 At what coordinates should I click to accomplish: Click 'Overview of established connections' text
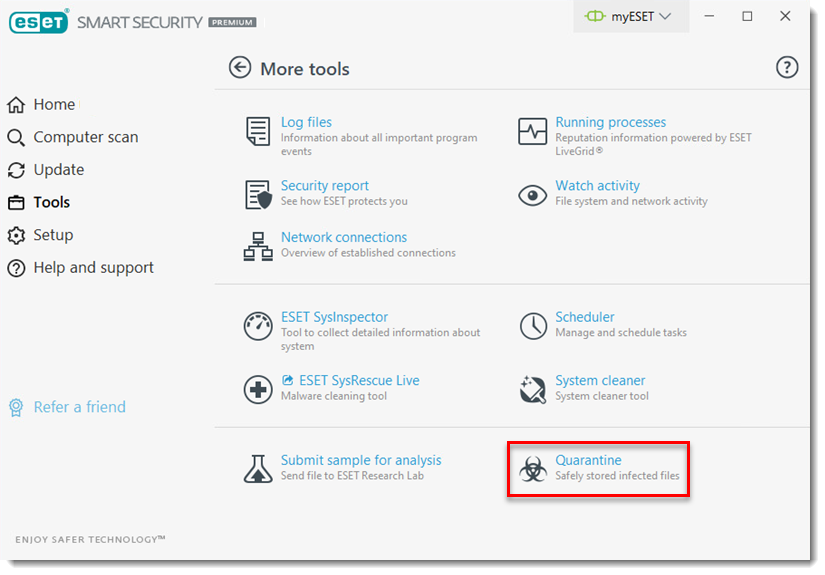pos(368,253)
